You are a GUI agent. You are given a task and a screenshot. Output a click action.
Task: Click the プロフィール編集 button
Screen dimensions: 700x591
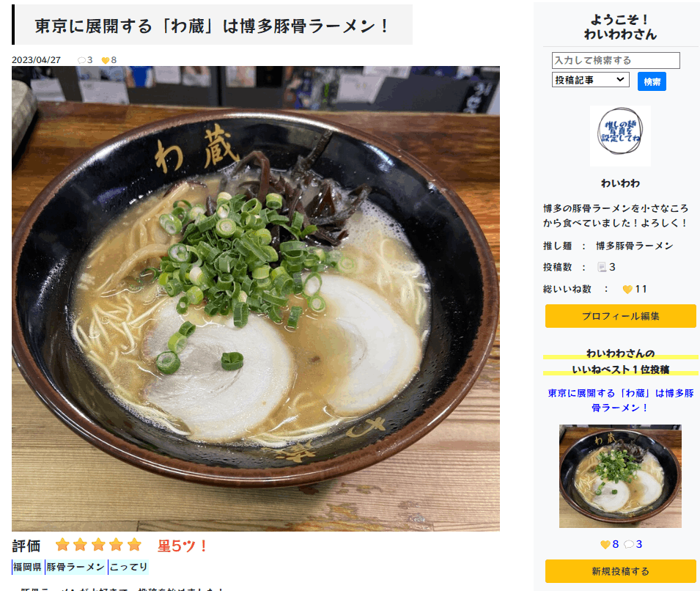(x=620, y=316)
